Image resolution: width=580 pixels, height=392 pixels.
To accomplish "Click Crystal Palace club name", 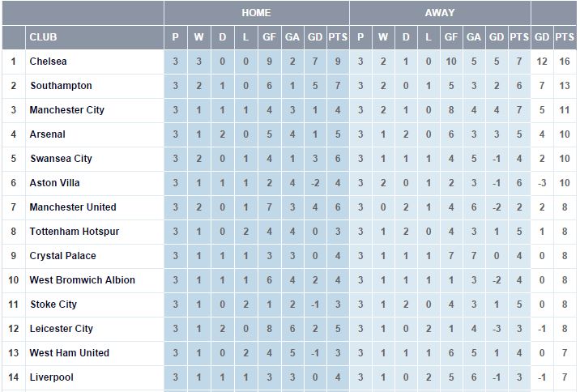I will click(x=63, y=256).
